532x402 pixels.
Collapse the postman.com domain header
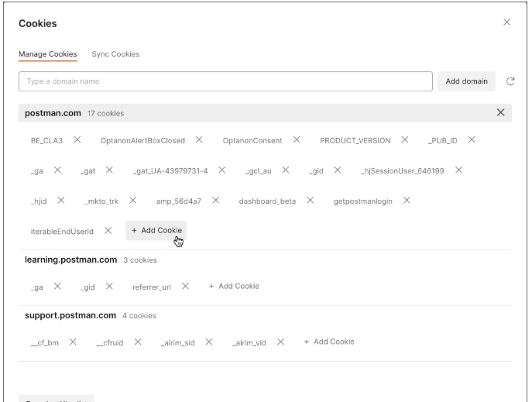click(53, 113)
